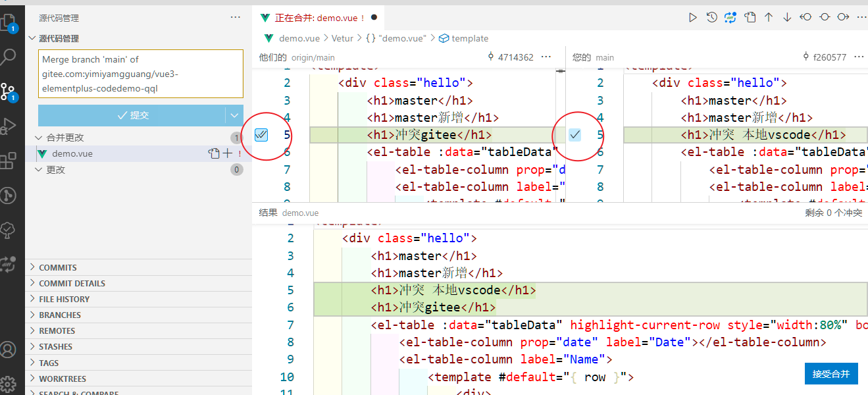Expand the REMOTES section
The height and width of the screenshot is (395, 868).
(x=138, y=330)
